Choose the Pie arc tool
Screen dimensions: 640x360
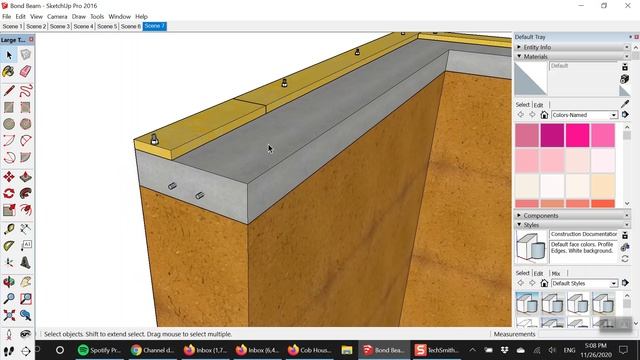25,158
